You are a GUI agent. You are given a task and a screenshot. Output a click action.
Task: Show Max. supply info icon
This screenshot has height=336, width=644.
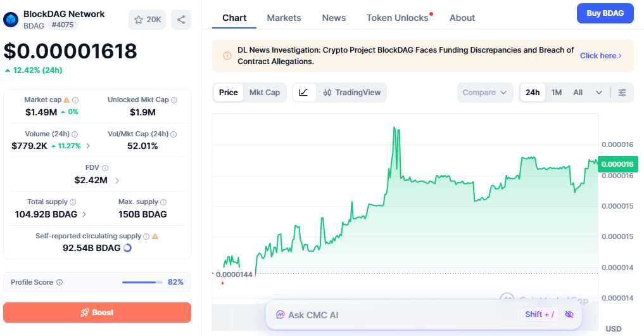tap(163, 202)
